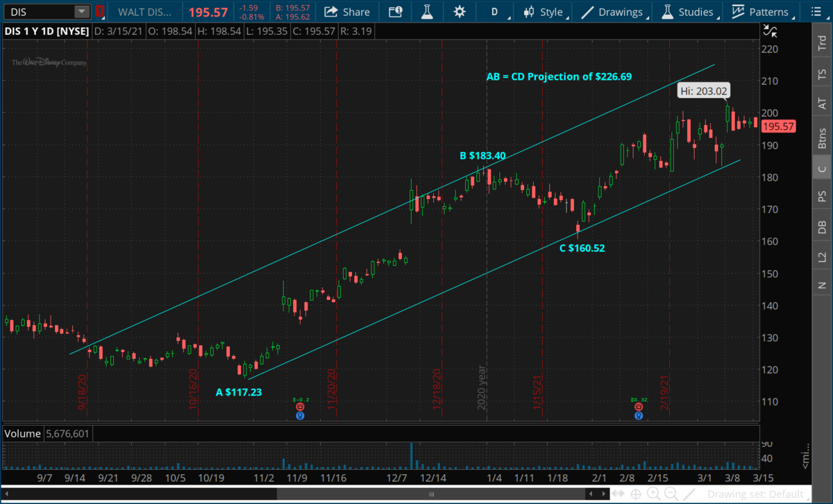Open the Share chart option
The height and width of the screenshot is (504, 833).
(x=348, y=12)
